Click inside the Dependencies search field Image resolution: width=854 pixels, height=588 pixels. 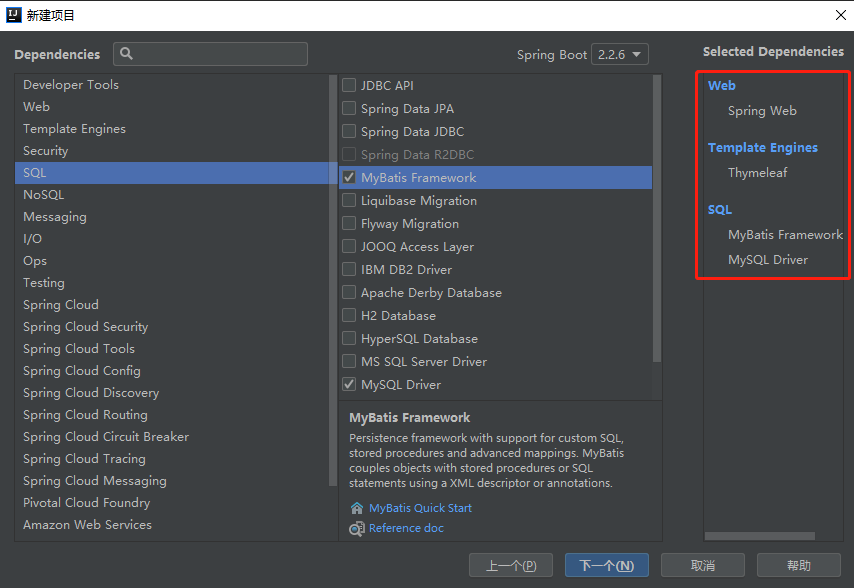point(210,54)
